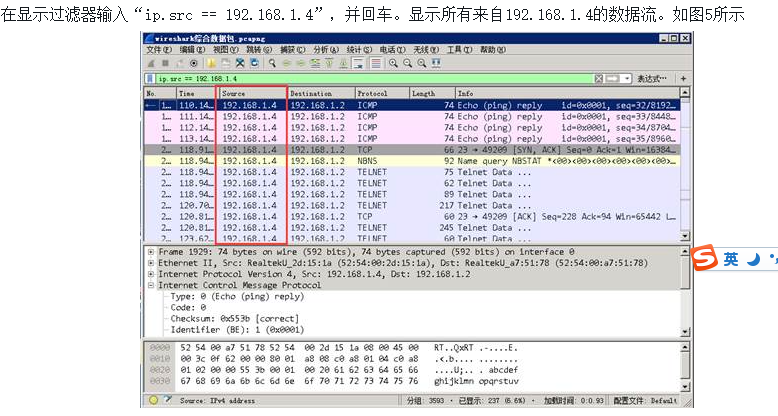Open the display filter bookmark menu
778x416 pixels.
click(x=150, y=79)
